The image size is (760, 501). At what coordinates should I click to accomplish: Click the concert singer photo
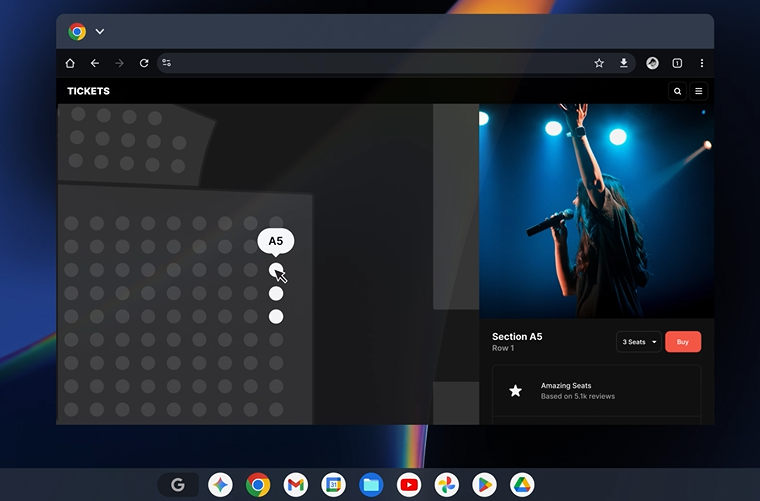[x=596, y=211]
